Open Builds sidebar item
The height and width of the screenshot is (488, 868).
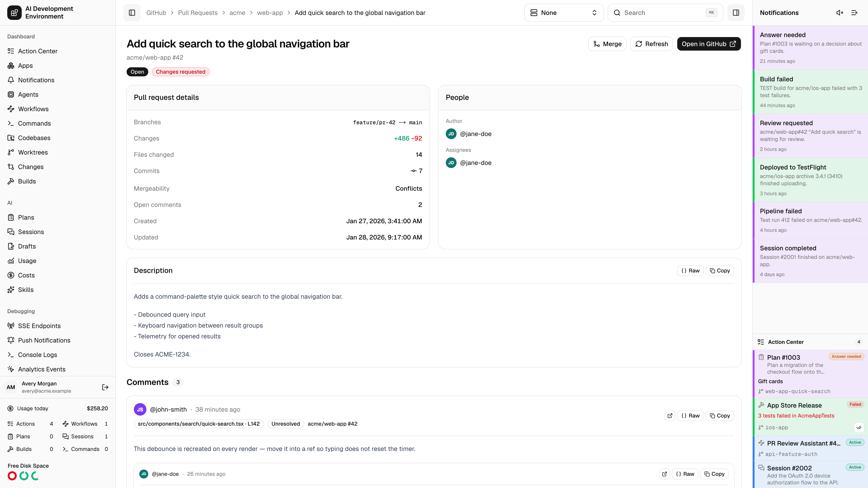58,181
